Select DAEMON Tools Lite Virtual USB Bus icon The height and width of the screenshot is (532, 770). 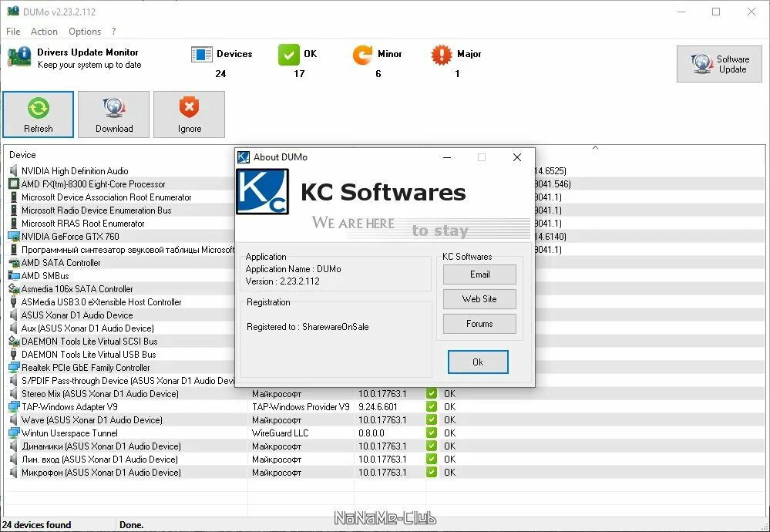tap(14, 355)
